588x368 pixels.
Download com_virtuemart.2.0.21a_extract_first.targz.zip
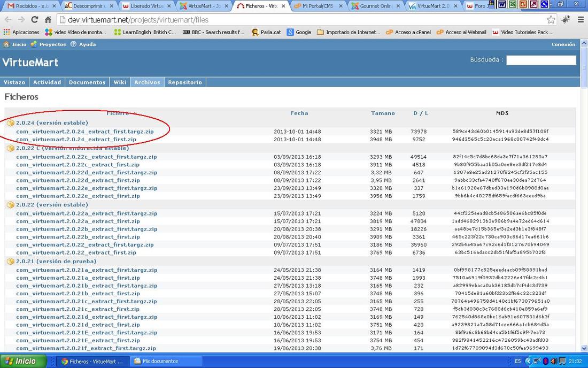[x=87, y=270]
